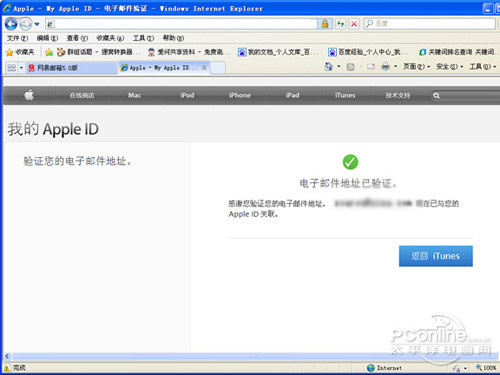Click the status bar warning icon beside 完成
500x375 pixels.
click(7, 368)
